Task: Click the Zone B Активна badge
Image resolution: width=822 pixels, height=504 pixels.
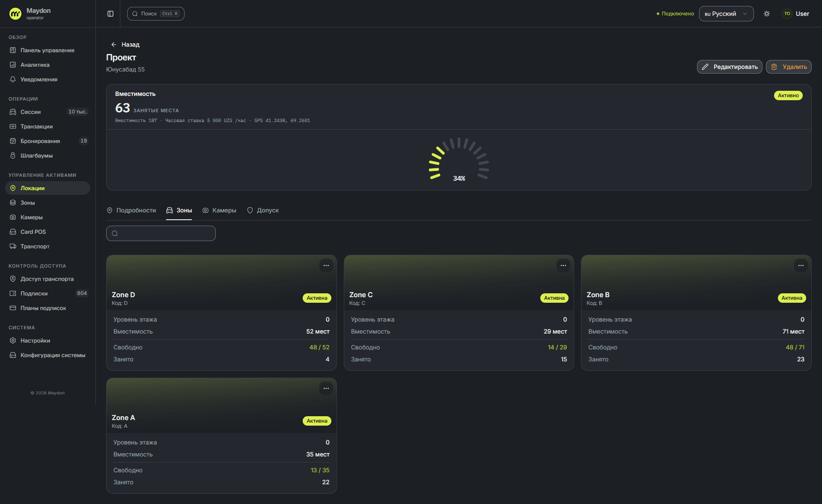Action: point(792,298)
